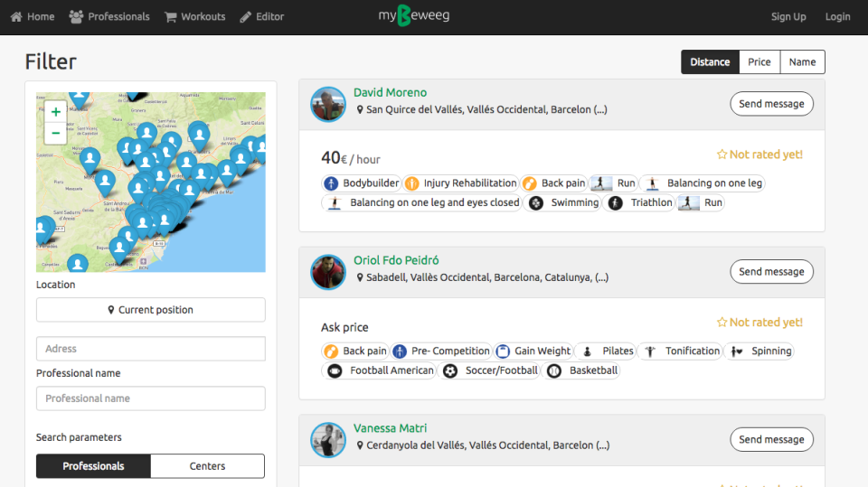Use Current position button
This screenshot has height=487, width=868.
tap(151, 310)
